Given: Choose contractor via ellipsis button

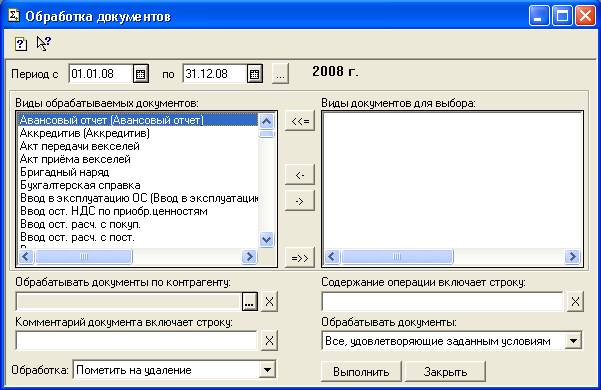Looking at the screenshot, I should point(250,302).
